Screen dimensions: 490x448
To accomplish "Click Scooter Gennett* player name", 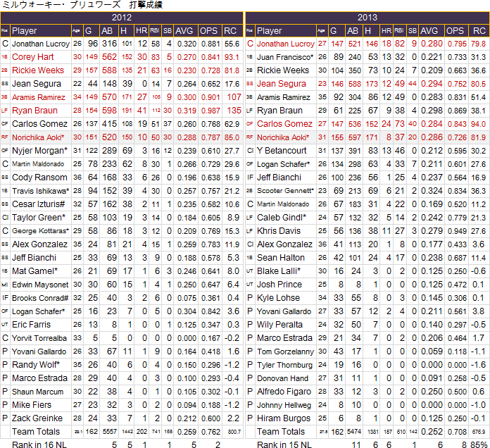I will (285, 191).
